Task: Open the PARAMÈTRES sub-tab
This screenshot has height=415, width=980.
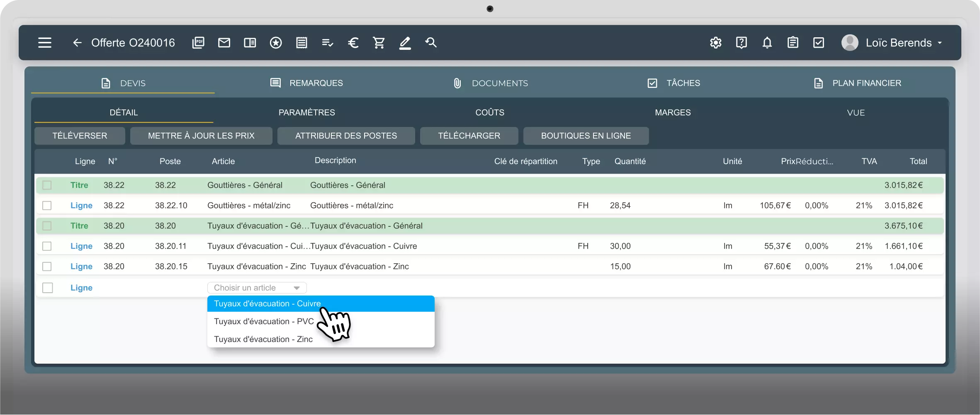Action: pos(306,113)
